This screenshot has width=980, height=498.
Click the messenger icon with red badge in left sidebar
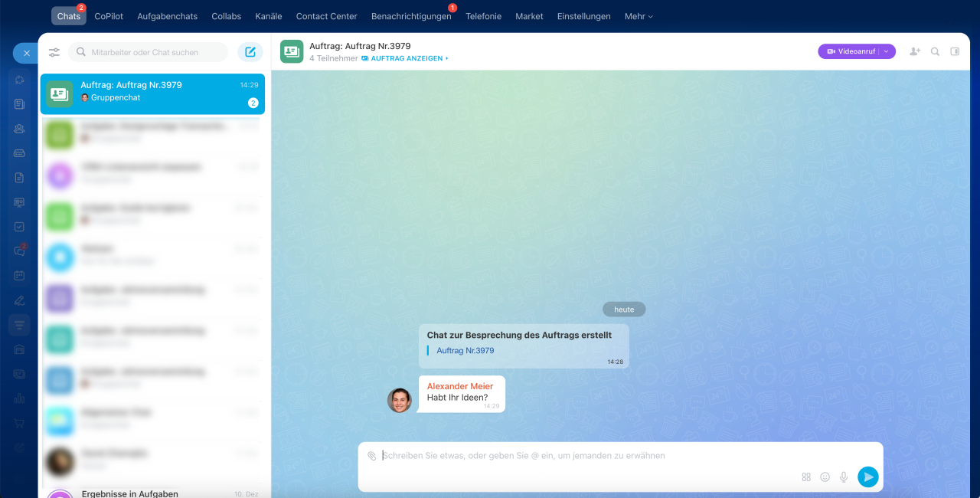(x=19, y=251)
